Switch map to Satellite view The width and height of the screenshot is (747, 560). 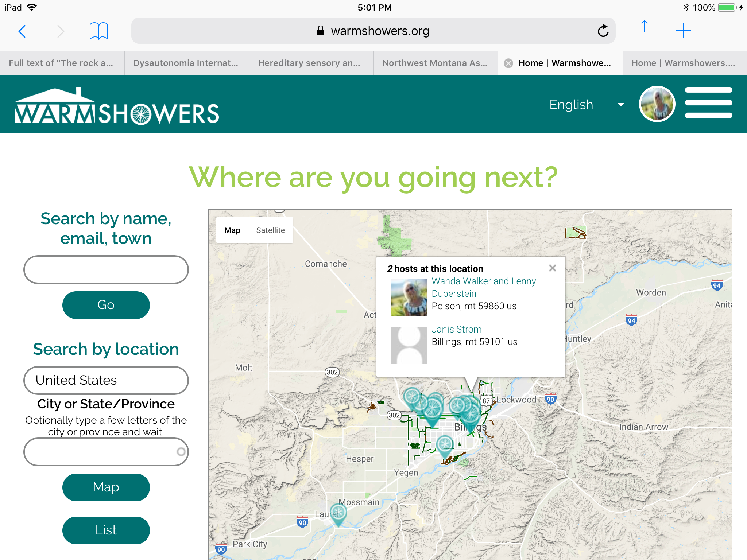pyautogui.click(x=270, y=230)
